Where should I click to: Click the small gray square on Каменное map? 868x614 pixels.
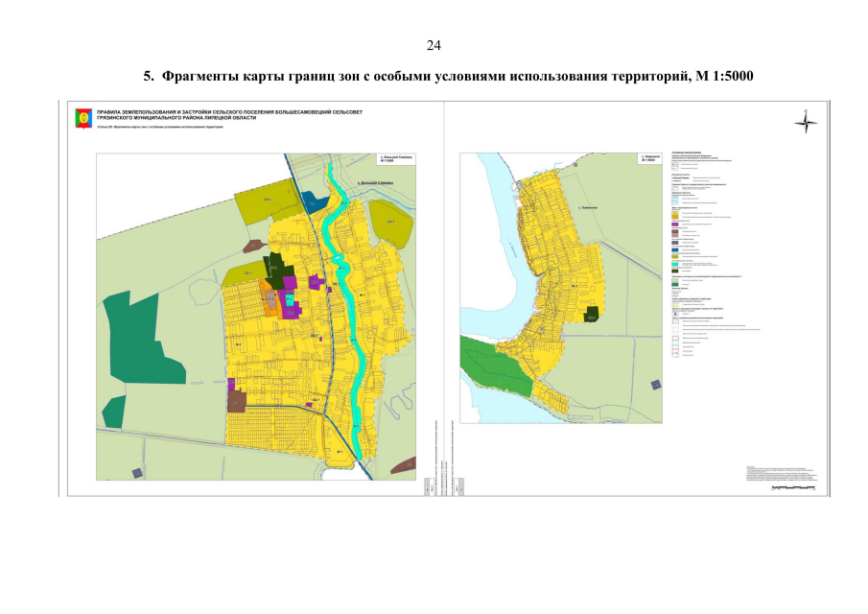pyautogui.click(x=655, y=385)
